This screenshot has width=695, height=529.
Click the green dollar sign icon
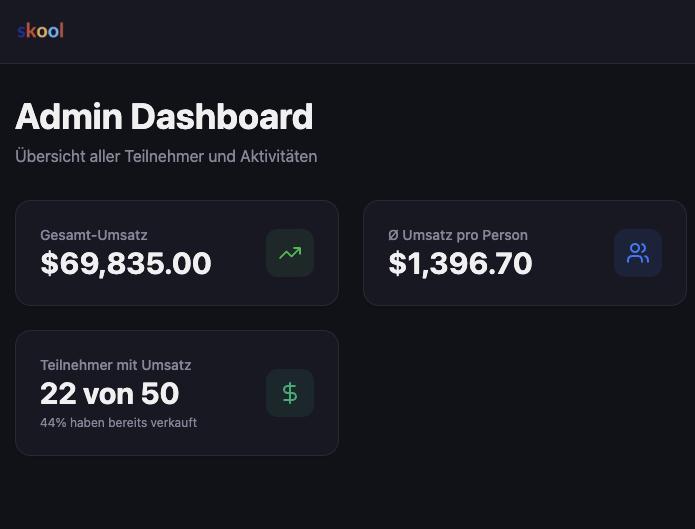pos(290,393)
